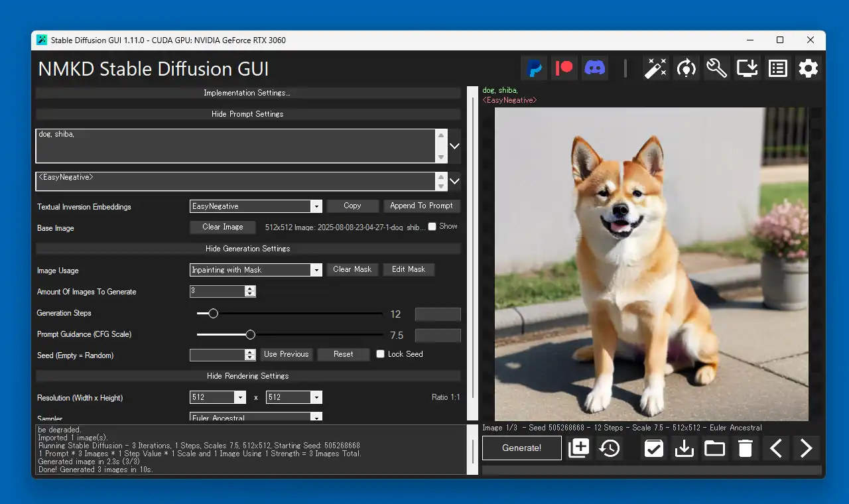Image resolution: width=849 pixels, height=504 pixels.
Task: Open the installer download monitor icon
Action: (748, 68)
